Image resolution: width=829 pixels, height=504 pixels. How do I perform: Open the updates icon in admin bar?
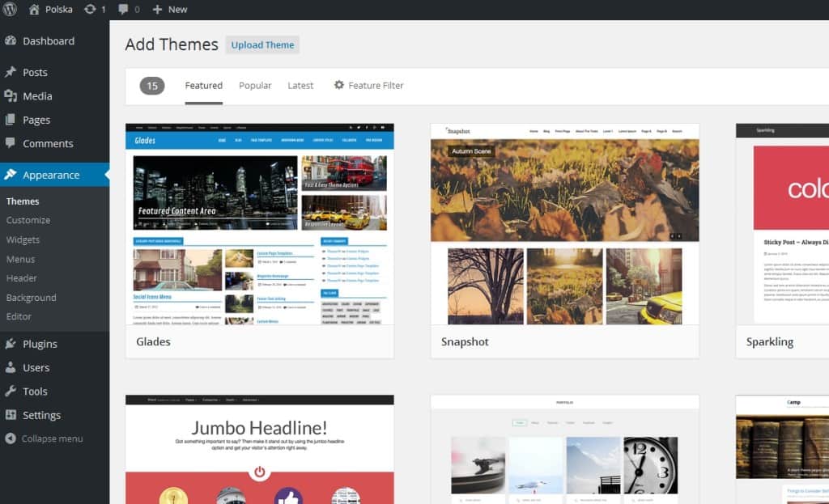(x=91, y=9)
